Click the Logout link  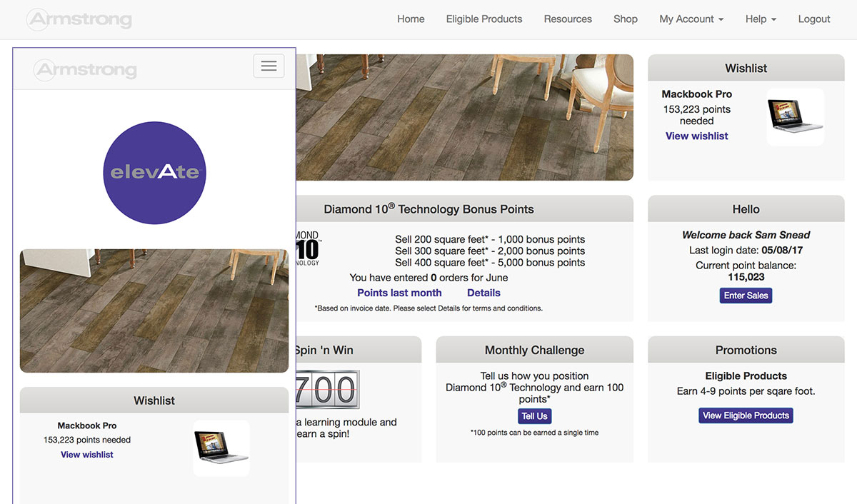click(814, 19)
